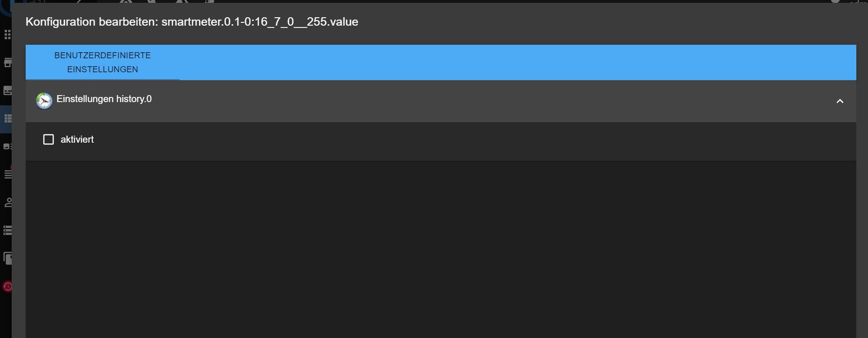The image size is (868, 338).
Task: Open the Overview grid icon in sidebar
Action: tap(7, 35)
